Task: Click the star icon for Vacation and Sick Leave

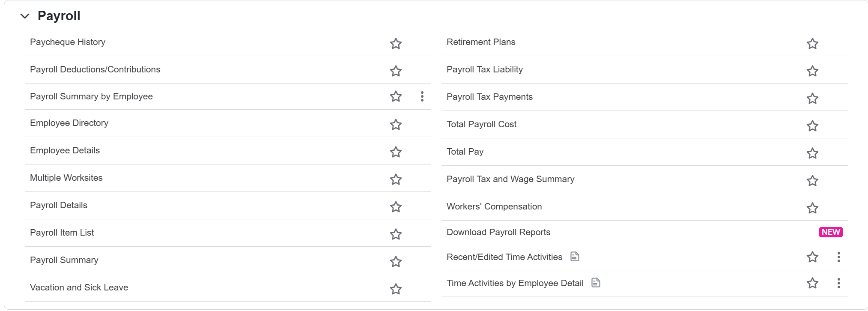Action: point(396,289)
